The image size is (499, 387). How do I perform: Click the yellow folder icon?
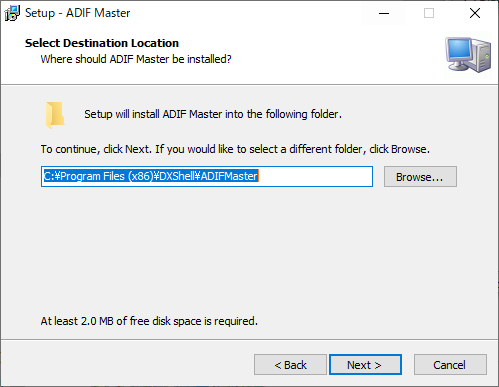pos(55,115)
